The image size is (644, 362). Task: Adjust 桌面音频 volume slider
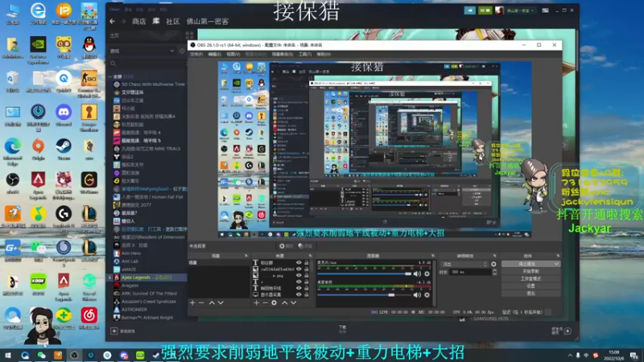pyautogui.click(x=364, y=294)
